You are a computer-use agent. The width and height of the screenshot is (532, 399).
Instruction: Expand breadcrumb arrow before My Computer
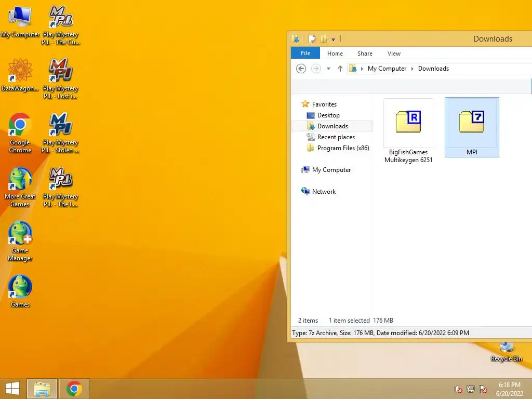[x=362, y=69]
